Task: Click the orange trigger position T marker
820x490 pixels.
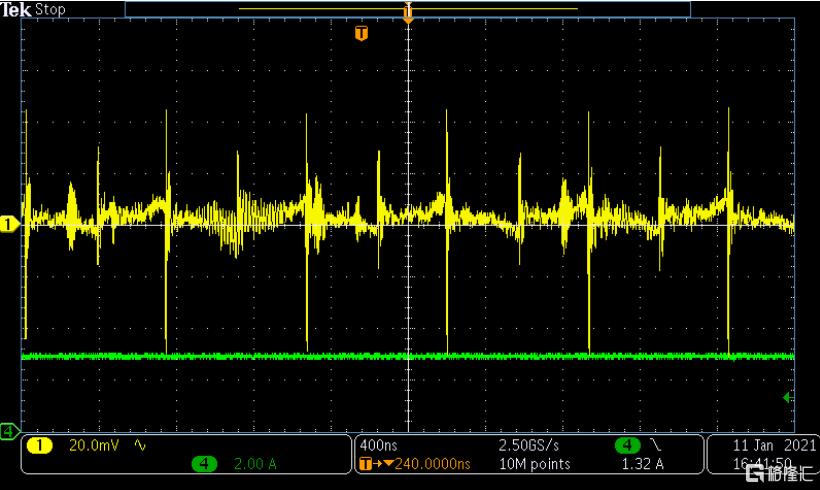Action: (361, 34)
